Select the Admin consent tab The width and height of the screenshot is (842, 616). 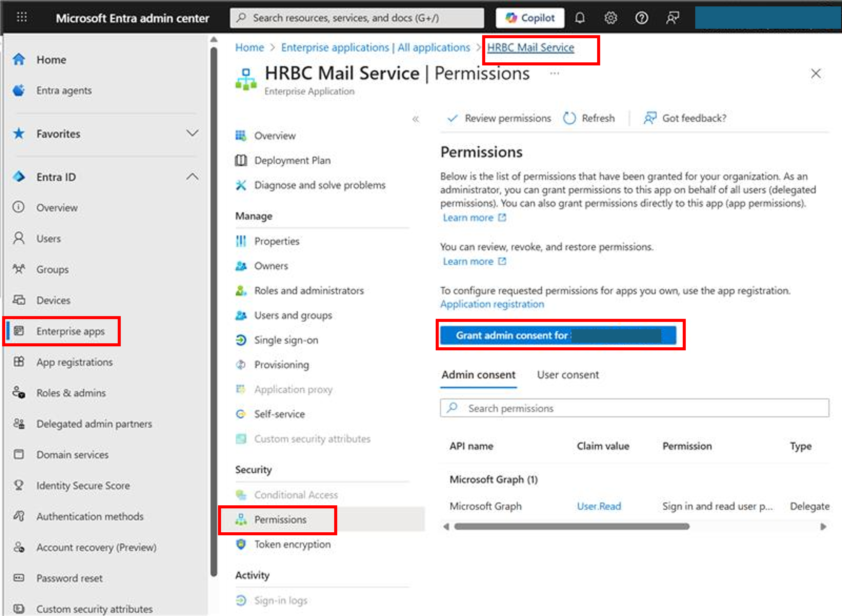click(478, 375)
